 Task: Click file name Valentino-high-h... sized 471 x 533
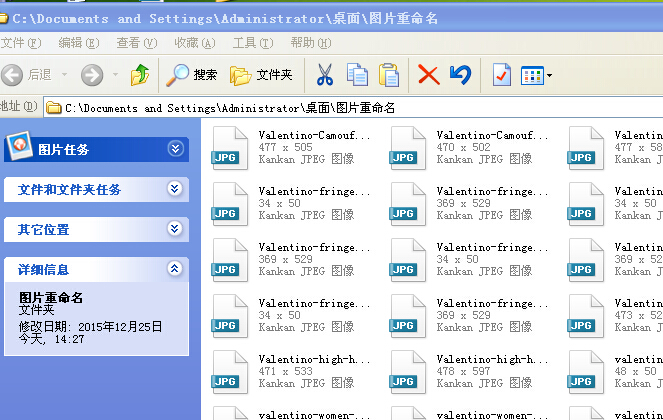pyautogui.click(x=314, y=360)
